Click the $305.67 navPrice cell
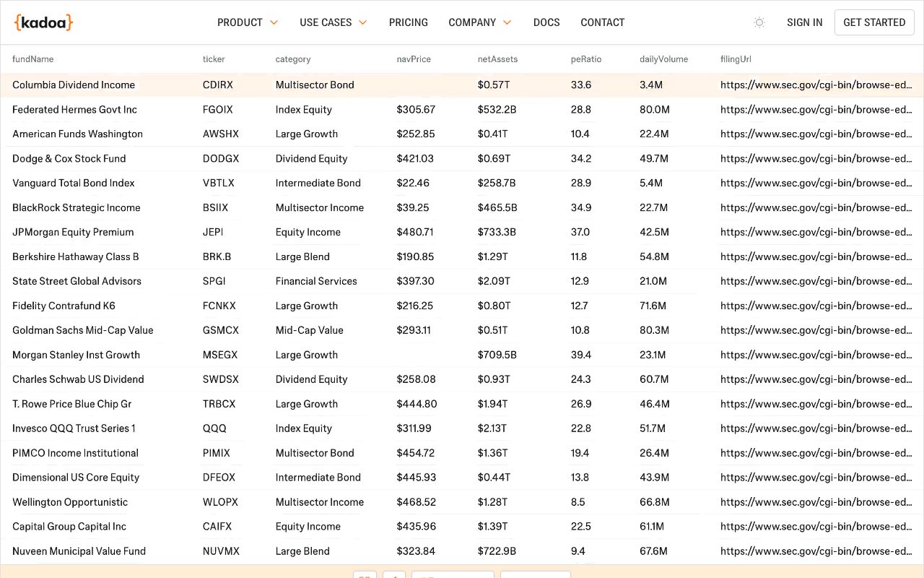The image size is (924, 578). (x=416, y=109)
